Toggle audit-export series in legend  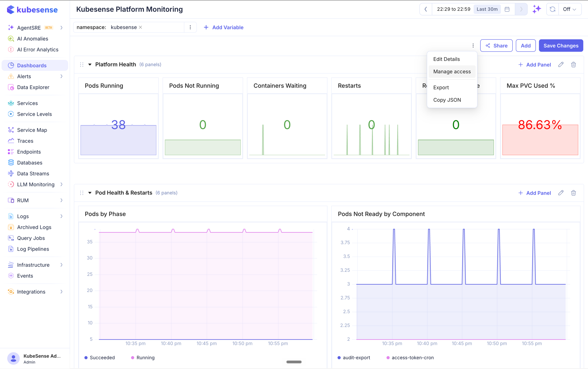tap(354, 358)
